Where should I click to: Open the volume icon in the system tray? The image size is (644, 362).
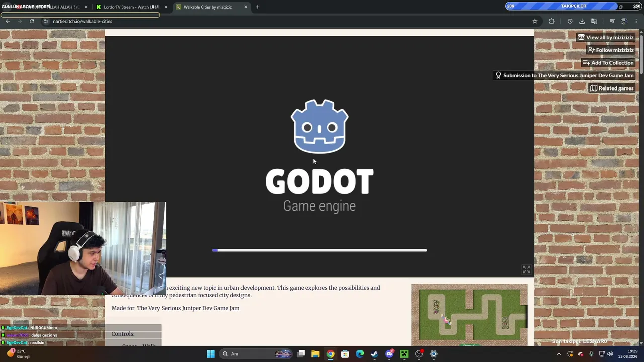[610, 354]
